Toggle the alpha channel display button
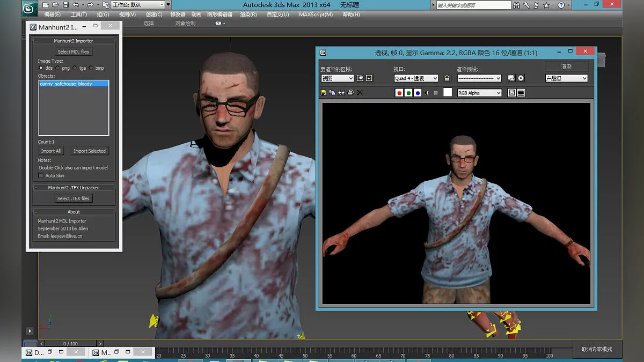 click(x=427, y=93)
